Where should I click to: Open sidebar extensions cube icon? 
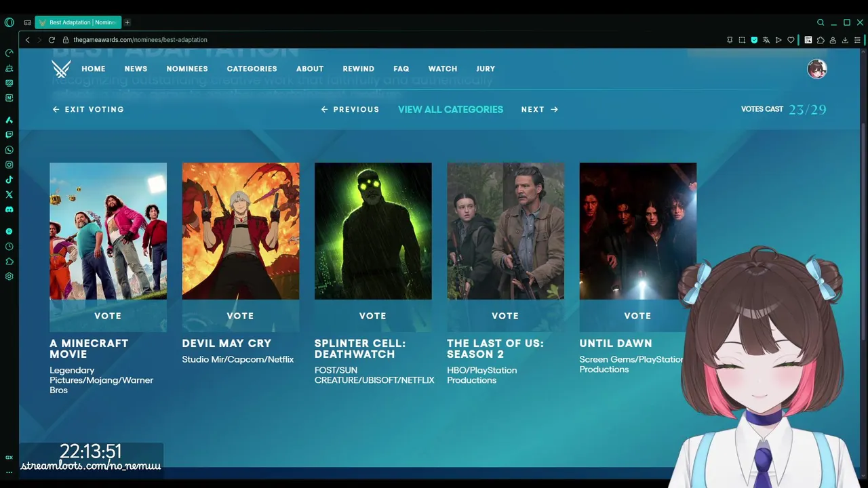coord(9,262)
